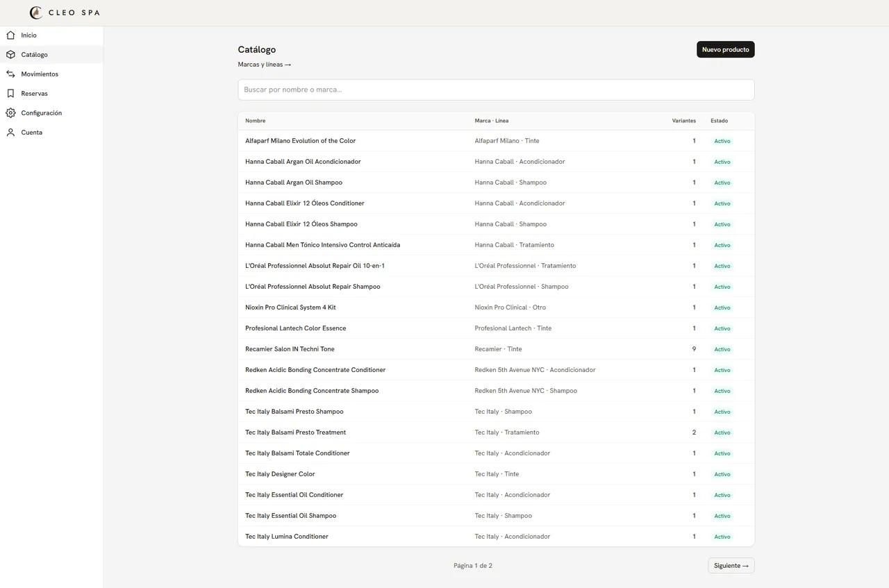Select Hanna Caball Argan Oil Shampoo row
The width and height of the screenshot is (889, 588).
496,183
